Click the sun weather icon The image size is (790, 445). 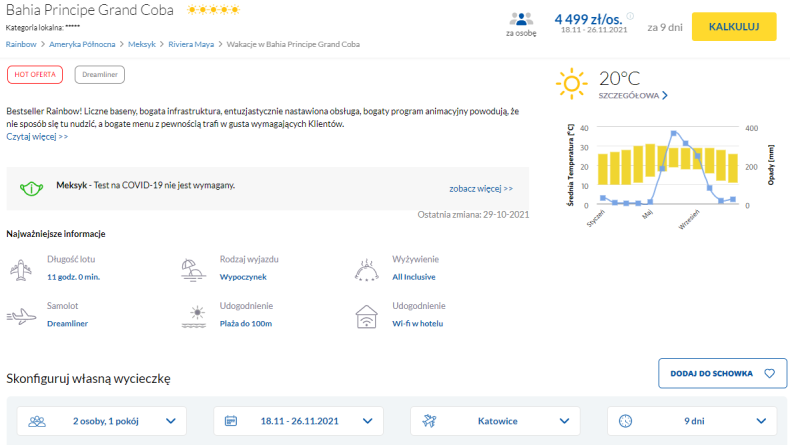point(571,84)
